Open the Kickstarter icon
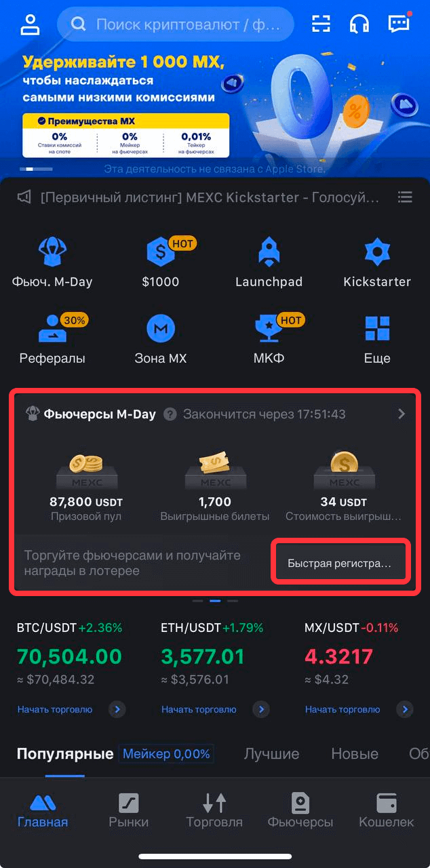Image resolution: width=430 pixels, height=868 pixels. click(x=376, y=253)
